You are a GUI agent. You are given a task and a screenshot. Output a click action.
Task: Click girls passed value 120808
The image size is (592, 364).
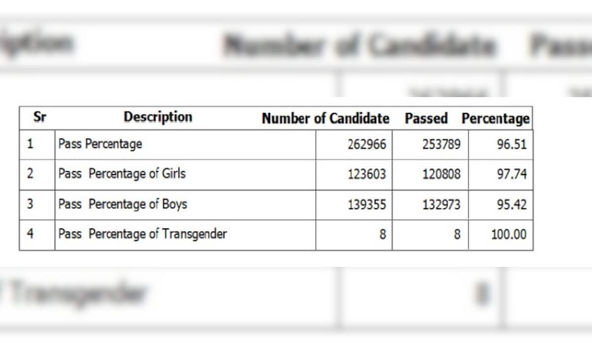pyautogui.click(x=441, y=175)
